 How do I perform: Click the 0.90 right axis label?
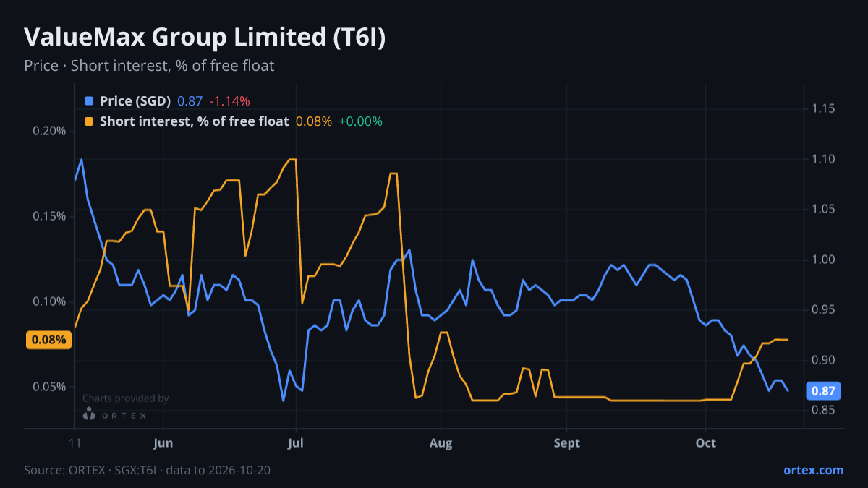(x=823, y=360)
